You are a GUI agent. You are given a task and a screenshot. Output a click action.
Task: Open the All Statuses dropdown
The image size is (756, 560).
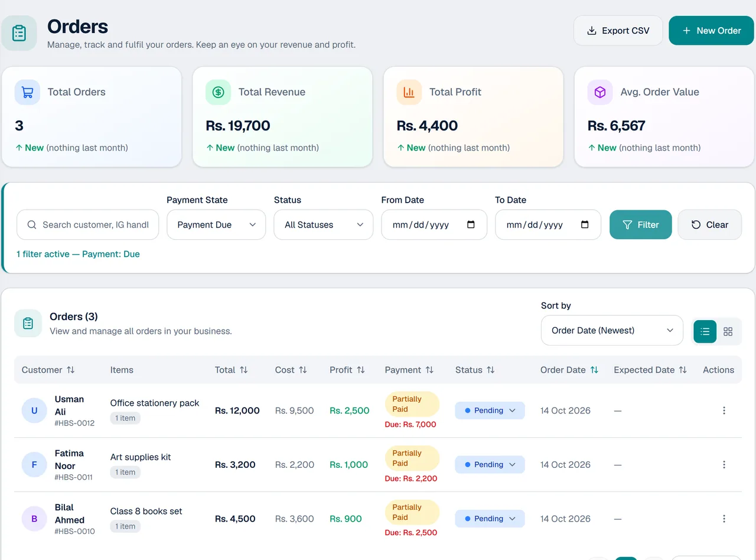click(x=323, y=224)
